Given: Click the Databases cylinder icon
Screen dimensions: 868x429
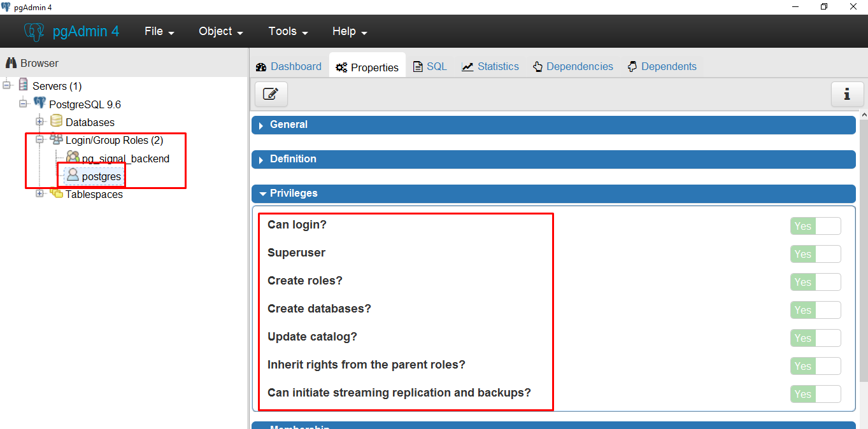Looking at the screenshot, I should tap(56, 121).
